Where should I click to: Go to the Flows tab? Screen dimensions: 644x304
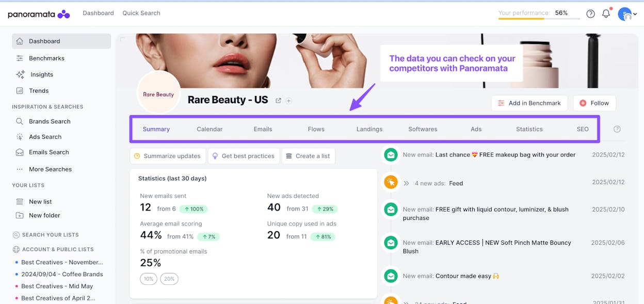(x=316, y=129)
